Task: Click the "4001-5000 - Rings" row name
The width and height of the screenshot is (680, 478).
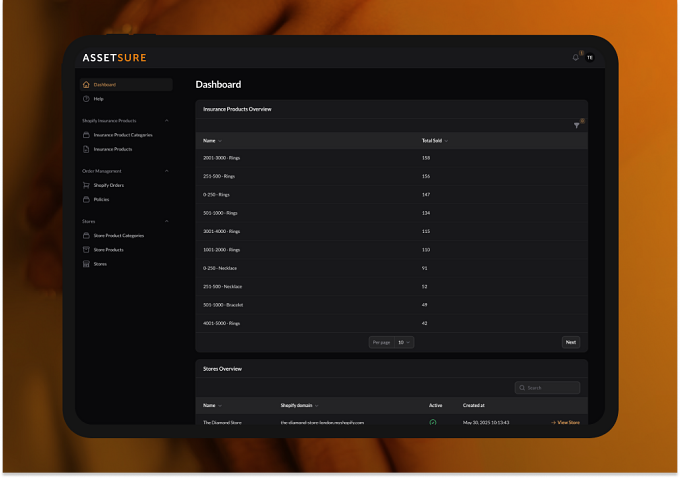Action: click(222, 324)
